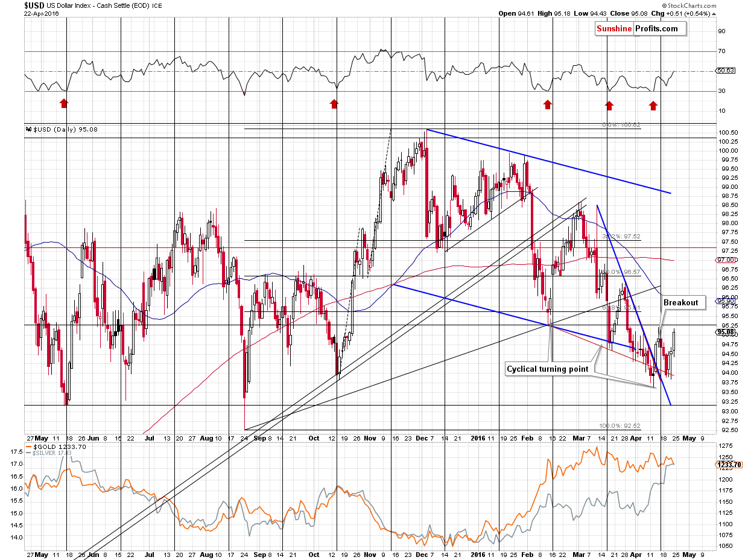Screen dimensions: 748x560
Task: Click the candlestick icon beside $USD (Daily)
Action: pyautogui.click(x=28, y=129)
